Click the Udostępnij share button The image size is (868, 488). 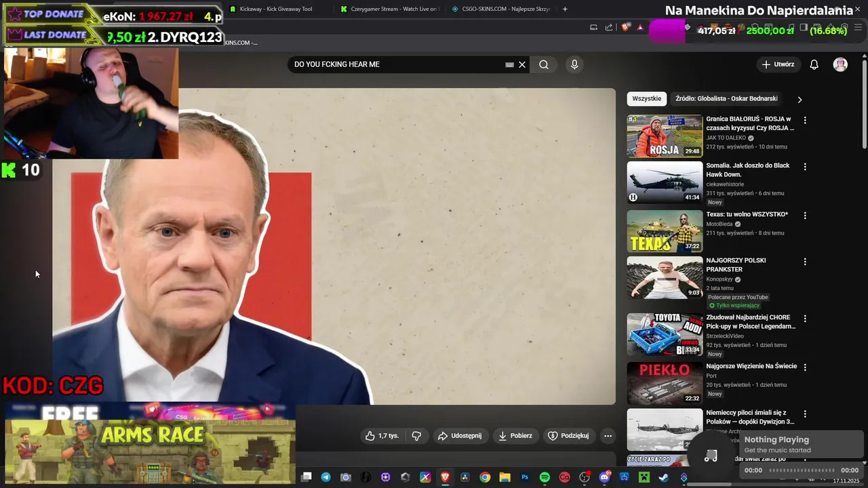click(460, 436)
